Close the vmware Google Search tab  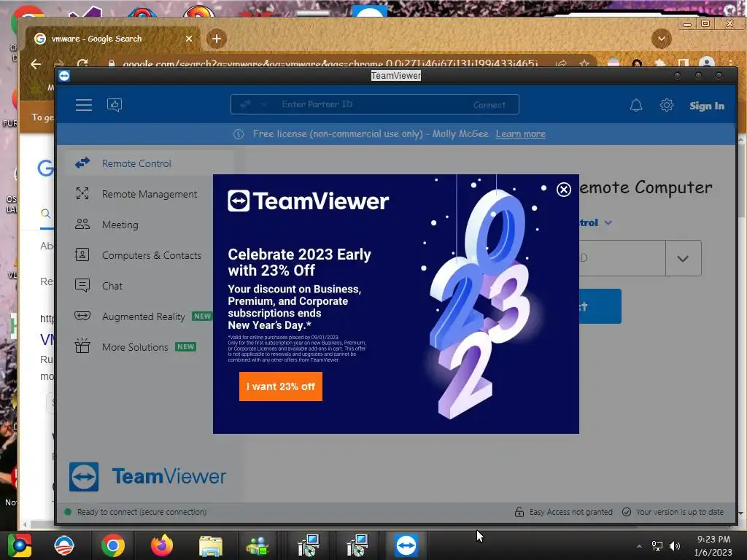point(189,39)
